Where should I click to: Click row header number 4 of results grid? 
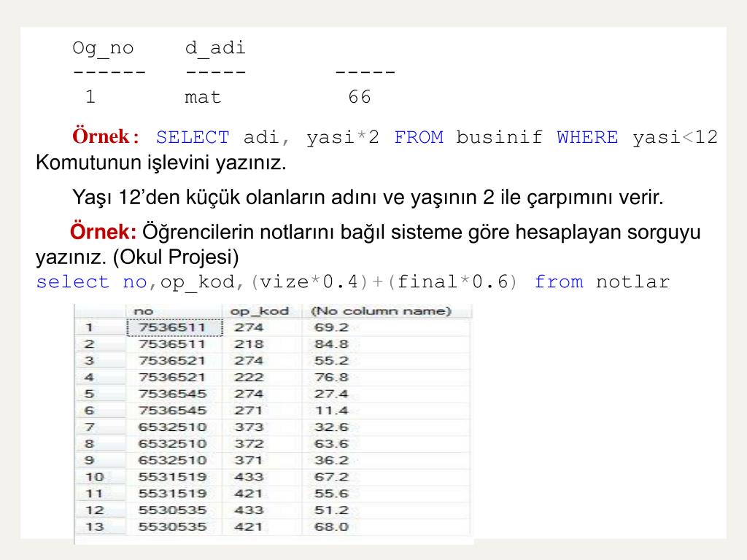(89, 378)
